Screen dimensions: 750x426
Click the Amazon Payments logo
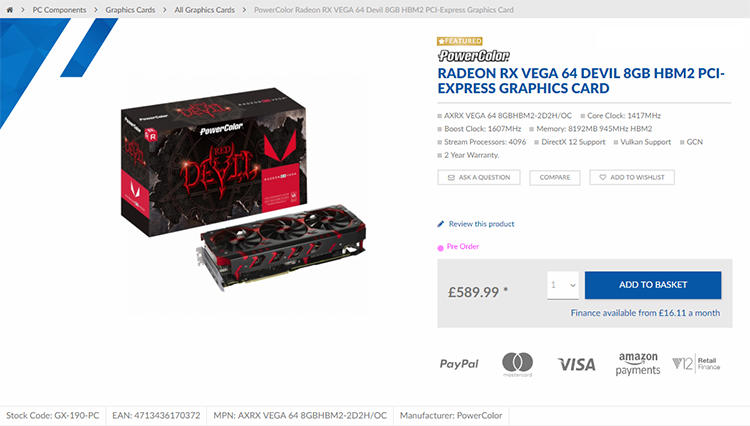pyautogui.click(x=638, y=364)
